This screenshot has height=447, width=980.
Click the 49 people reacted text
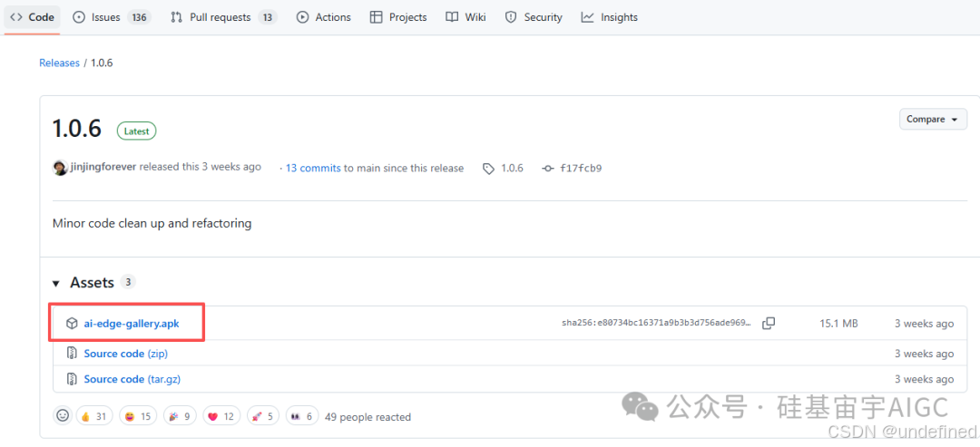click(x=367, y=417)
